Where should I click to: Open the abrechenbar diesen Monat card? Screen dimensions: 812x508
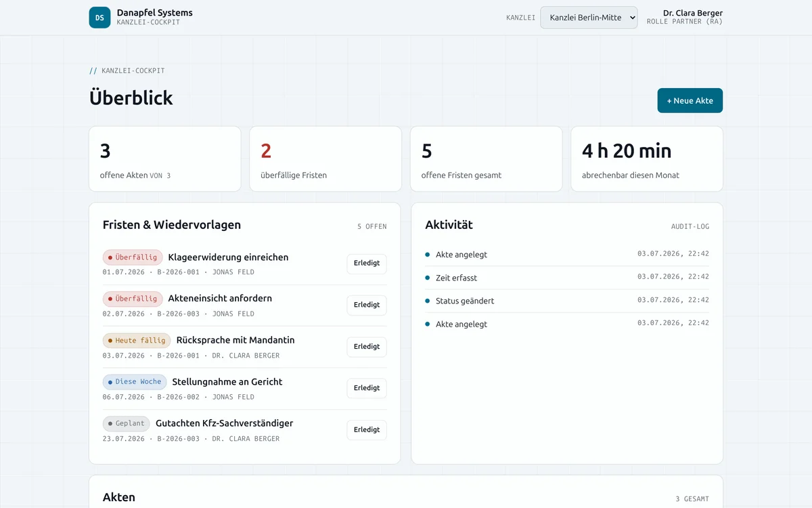647,159
